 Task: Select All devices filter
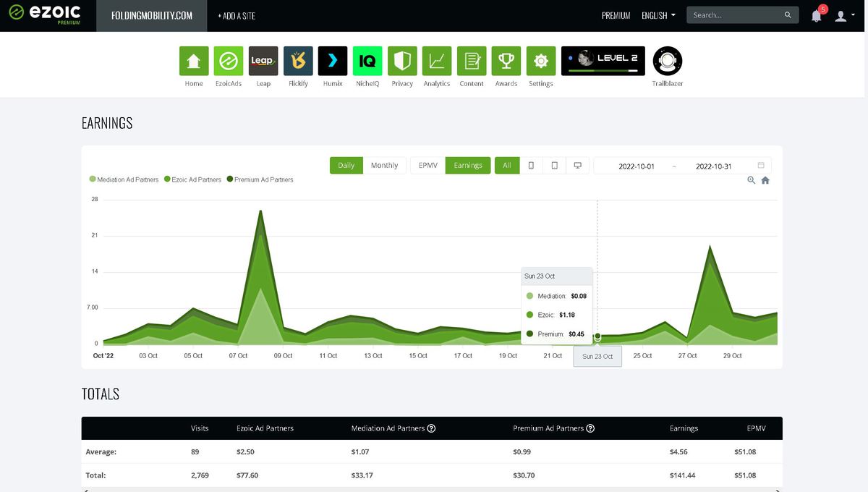pyautogui.click(x=506, y=166)
